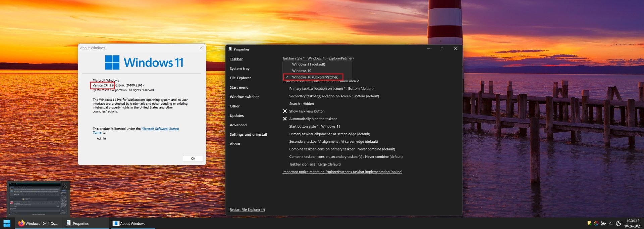Viewport: 644px width, 229px height.
Task: Click the Properties window title icon
Action: 230,49
